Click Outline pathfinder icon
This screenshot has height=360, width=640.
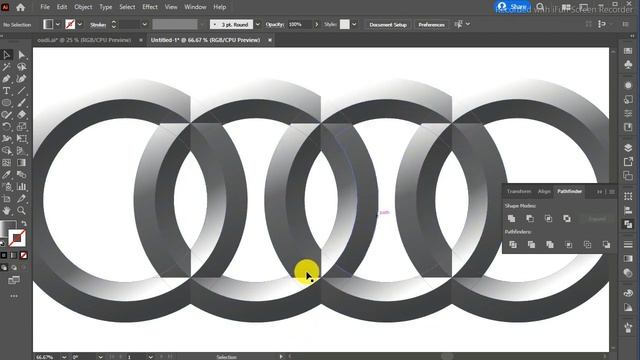tap(587, 244)
